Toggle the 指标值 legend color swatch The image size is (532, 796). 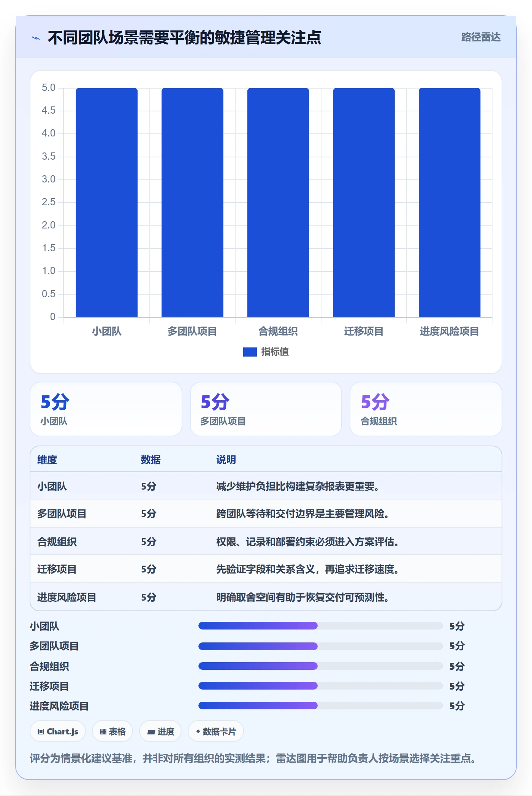(x=250, y=352)
